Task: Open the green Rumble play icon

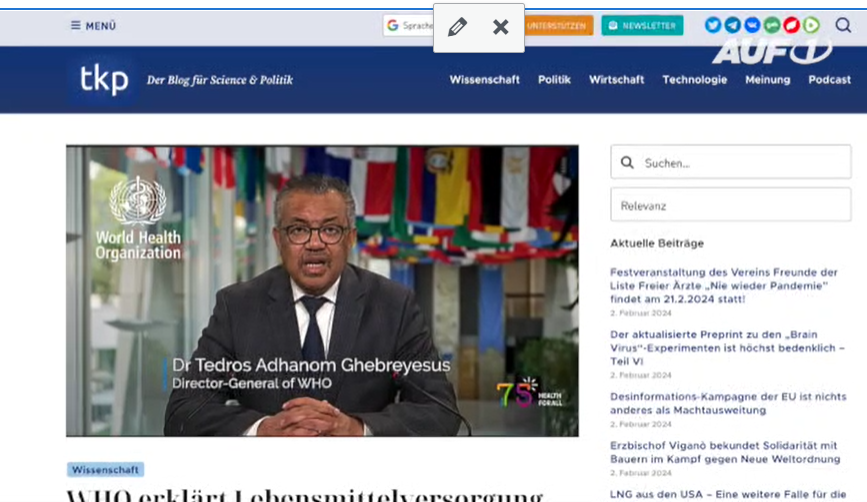Action: pyautogui.click(x=811, y=25)
